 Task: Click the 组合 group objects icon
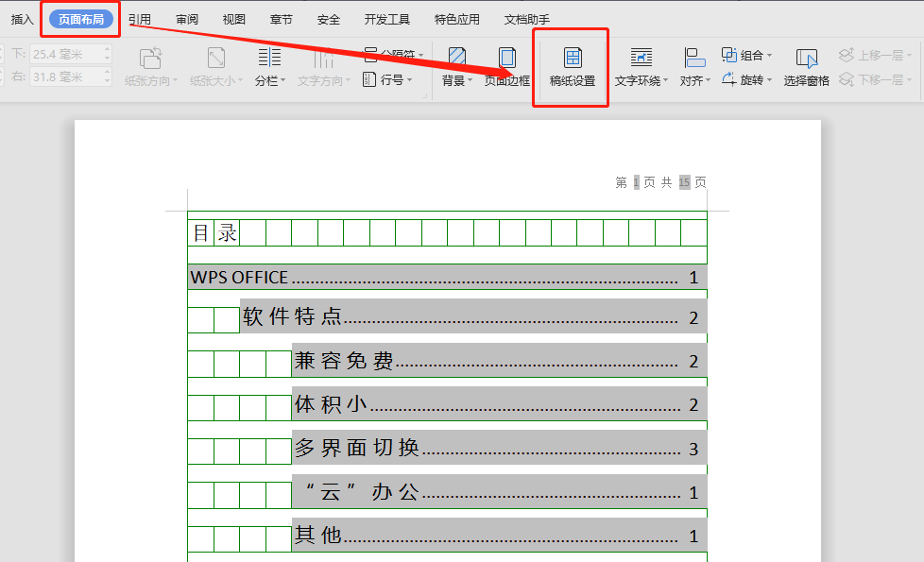(x=729, y=55)
